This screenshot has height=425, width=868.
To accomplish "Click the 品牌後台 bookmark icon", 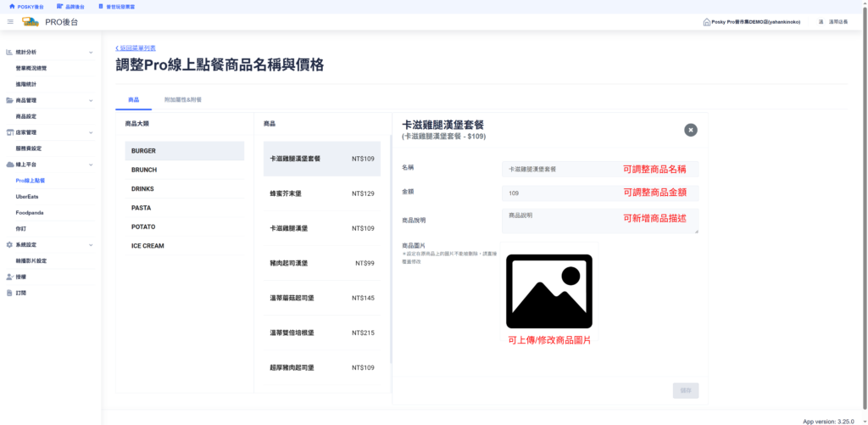I will click(59, 6).
